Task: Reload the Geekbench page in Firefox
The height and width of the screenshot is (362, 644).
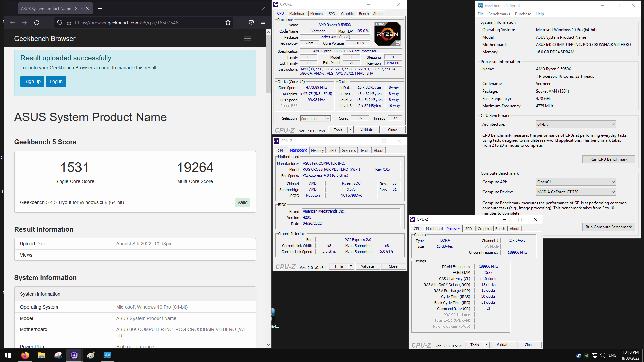Action: (37, 23)
